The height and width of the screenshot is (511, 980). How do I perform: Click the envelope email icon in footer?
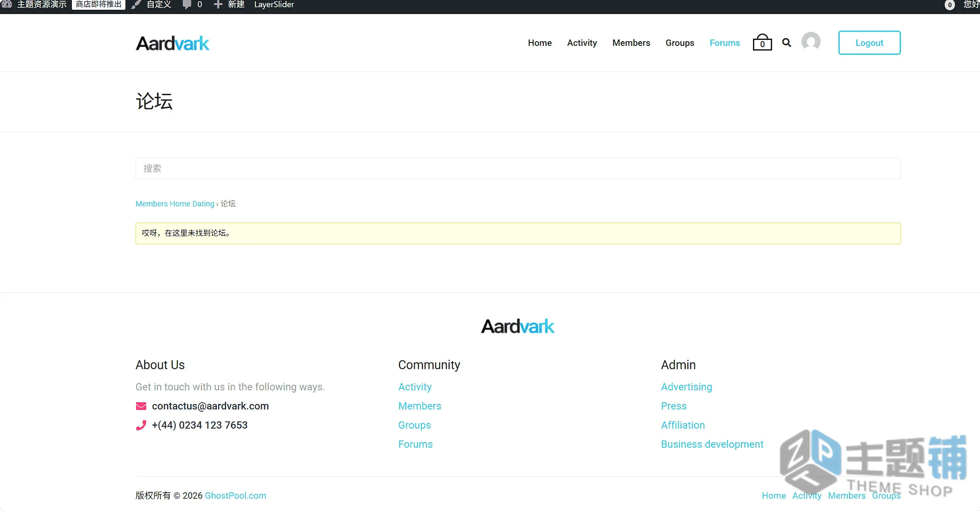tap(141, 406)
